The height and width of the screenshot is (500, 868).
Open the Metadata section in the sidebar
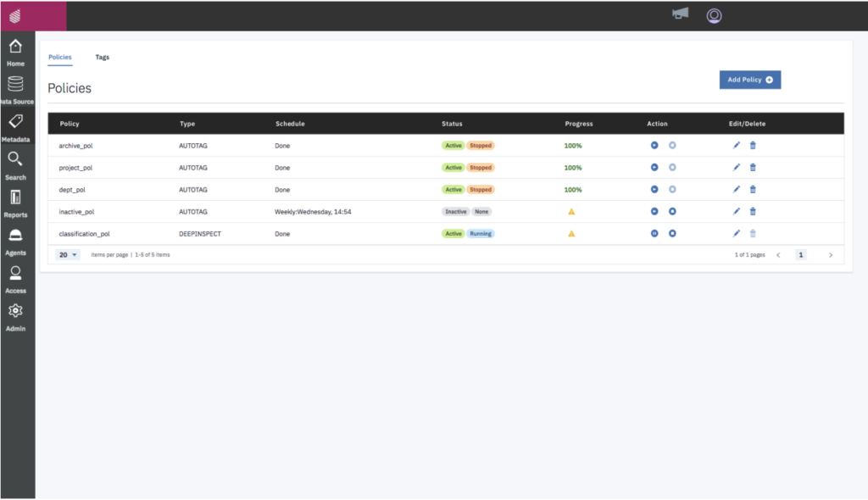[x=15, y=125]
